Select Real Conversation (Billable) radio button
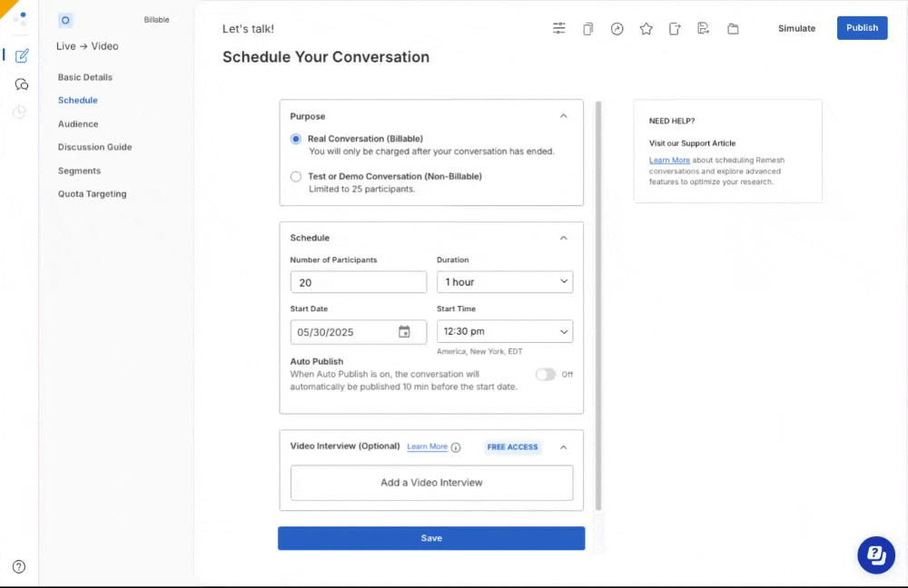Image resolution: width=908 pixels, height=588 pixels. click(296, 139)
